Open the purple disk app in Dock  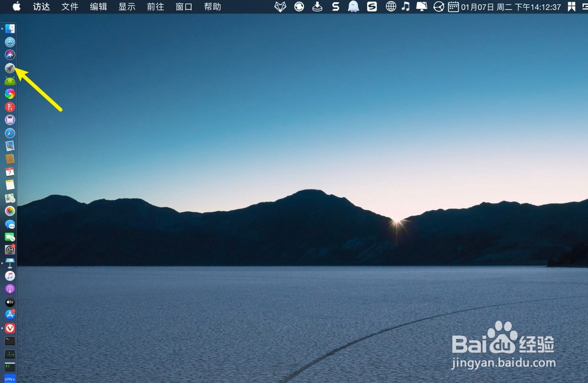pos(10,120)
